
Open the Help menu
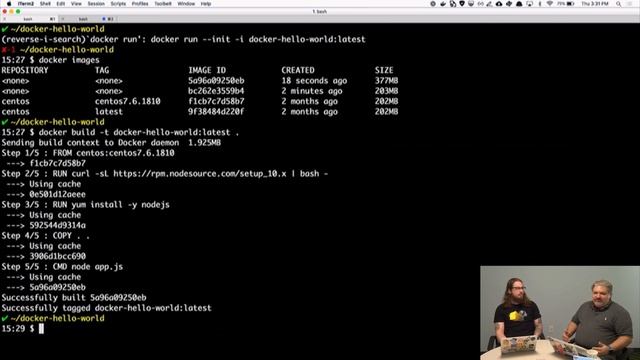pyautogui.click(x=206, y=4)
